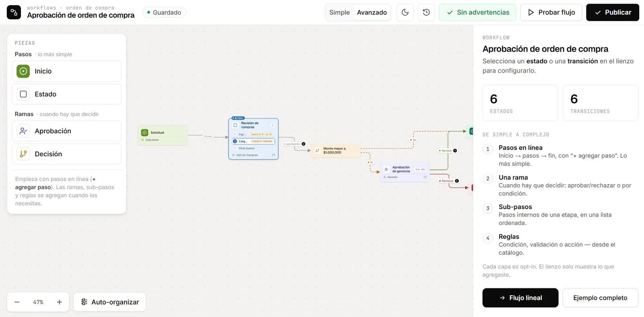This screenshot has width=644, height=317.
Task: Add the Aprobación branch piece
Action: coord(67,131)
